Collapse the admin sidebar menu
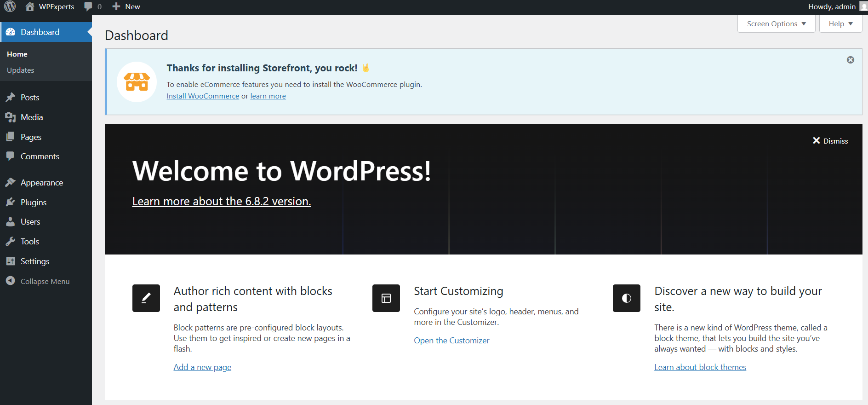Viewport: 868px width, 405px height. click(46, 281)
